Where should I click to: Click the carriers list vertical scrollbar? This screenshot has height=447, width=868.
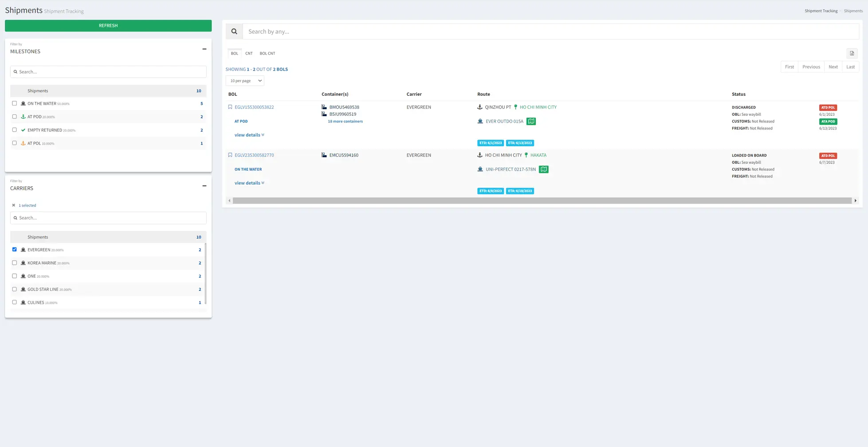tap(205, 274)
